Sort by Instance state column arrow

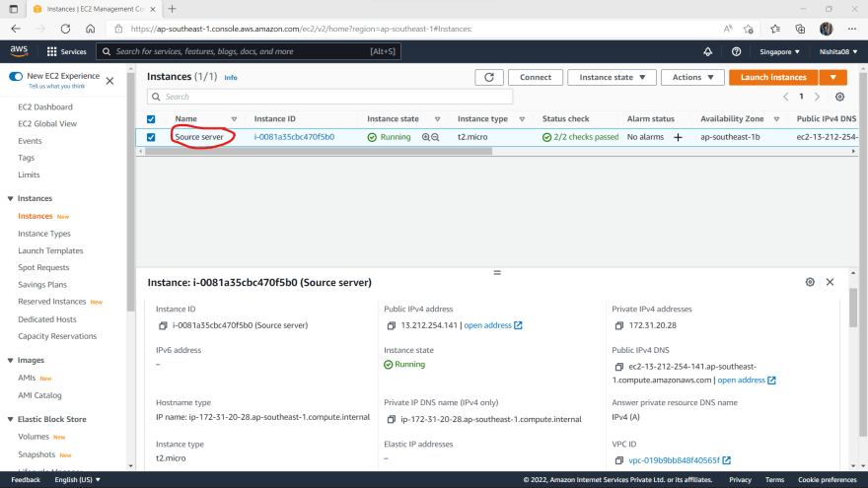(437, 119)
